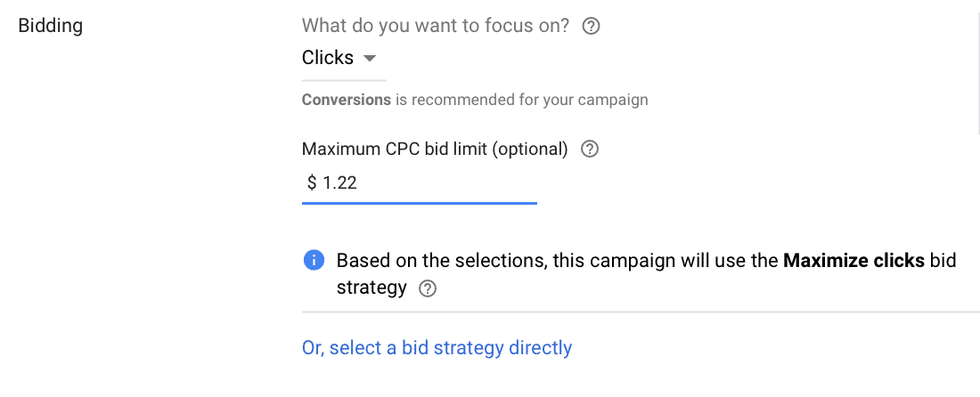Click the vertical scrollbar at right edge

(x=976, y=66)
